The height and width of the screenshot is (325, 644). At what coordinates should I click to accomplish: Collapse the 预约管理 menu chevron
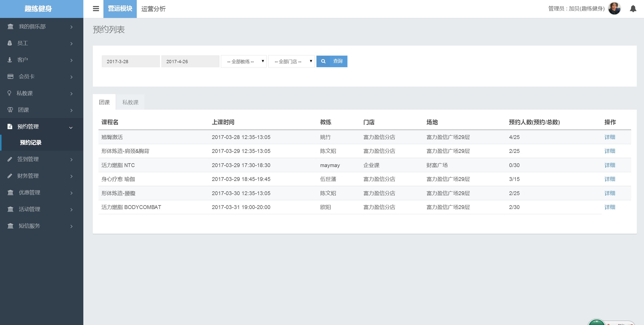coord(71,128)
